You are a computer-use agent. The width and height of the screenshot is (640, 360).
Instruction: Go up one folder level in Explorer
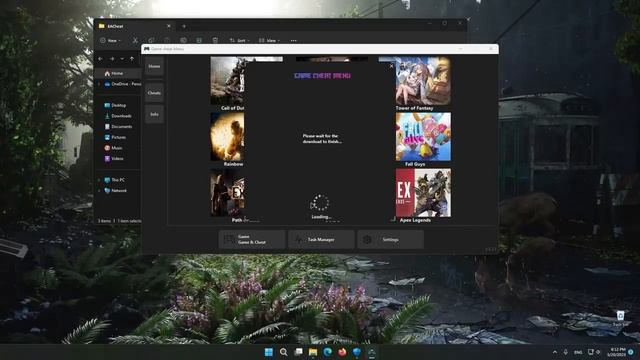pyautogui.click(x=132, y=59)
